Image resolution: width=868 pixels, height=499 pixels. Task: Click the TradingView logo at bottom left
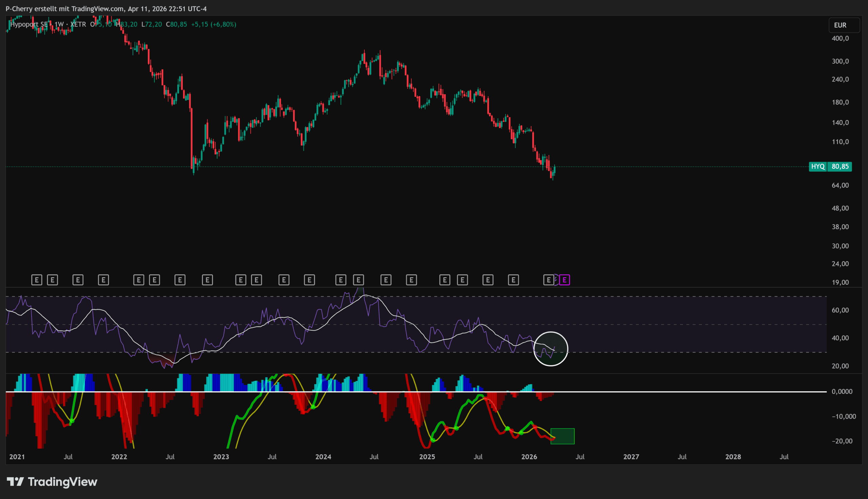coord(52,482)
